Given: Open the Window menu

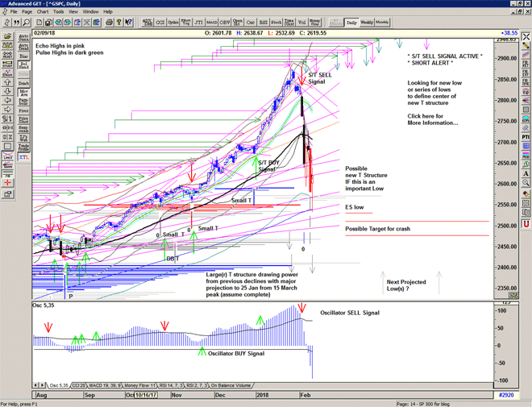Looking at the screenshot, I should pos(90,12).
